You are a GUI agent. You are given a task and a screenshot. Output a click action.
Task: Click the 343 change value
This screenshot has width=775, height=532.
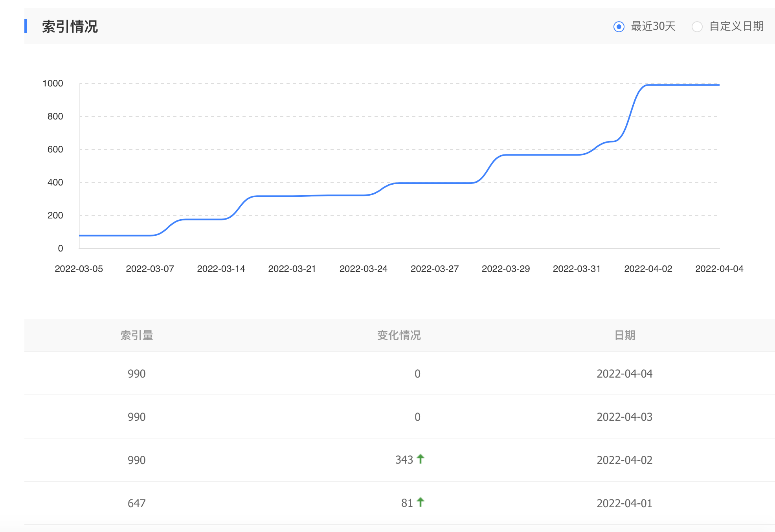(404, 460)
